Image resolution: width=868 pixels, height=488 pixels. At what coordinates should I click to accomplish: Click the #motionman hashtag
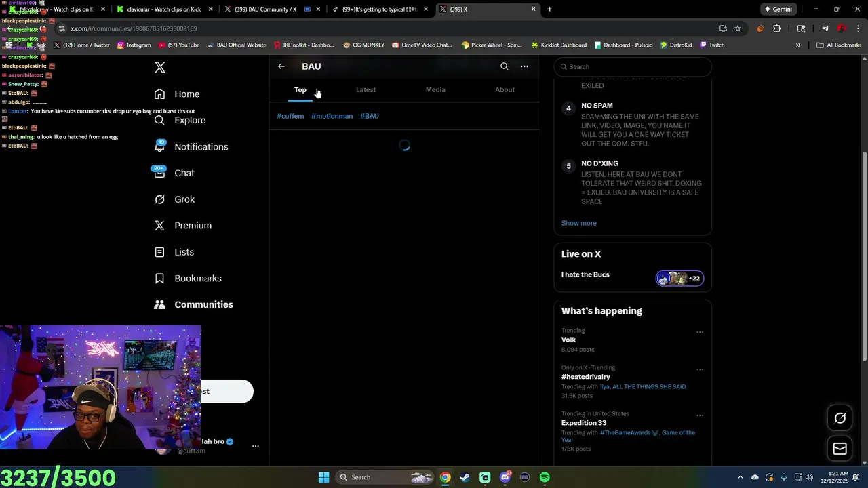point(332,116)
